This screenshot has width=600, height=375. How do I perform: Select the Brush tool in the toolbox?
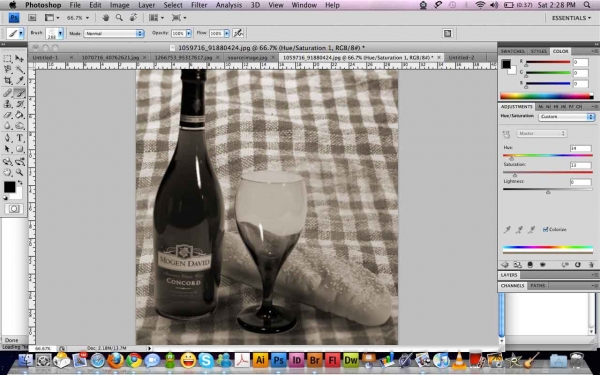(20, 93)
